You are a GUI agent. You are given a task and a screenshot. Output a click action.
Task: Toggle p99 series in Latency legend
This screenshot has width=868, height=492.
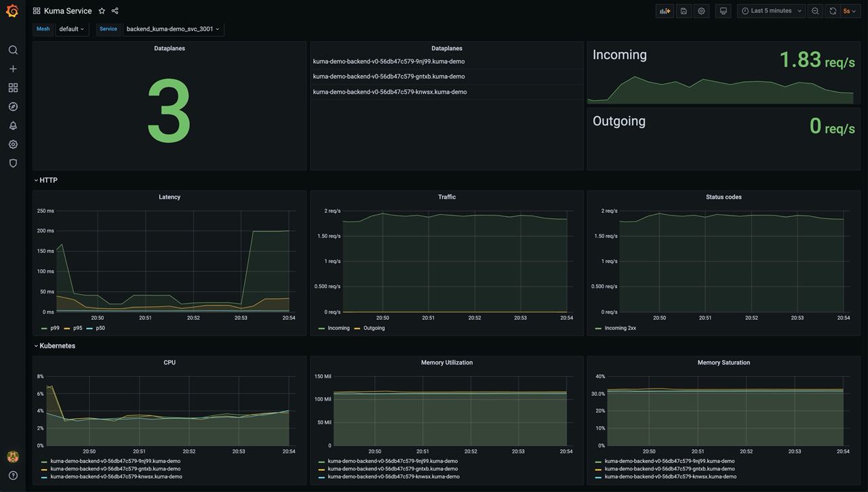click(53, 327)
